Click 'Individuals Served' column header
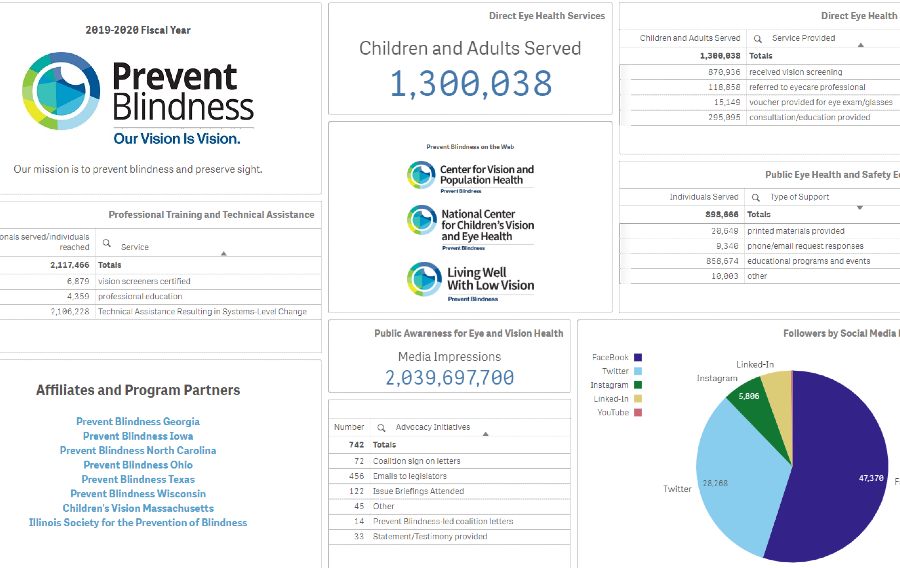 coord(704,197)
